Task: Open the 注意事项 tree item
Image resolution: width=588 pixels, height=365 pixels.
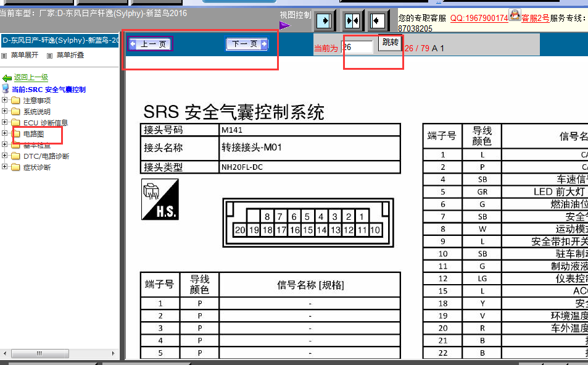Action: pyautogui.click(x=37, y=101)
